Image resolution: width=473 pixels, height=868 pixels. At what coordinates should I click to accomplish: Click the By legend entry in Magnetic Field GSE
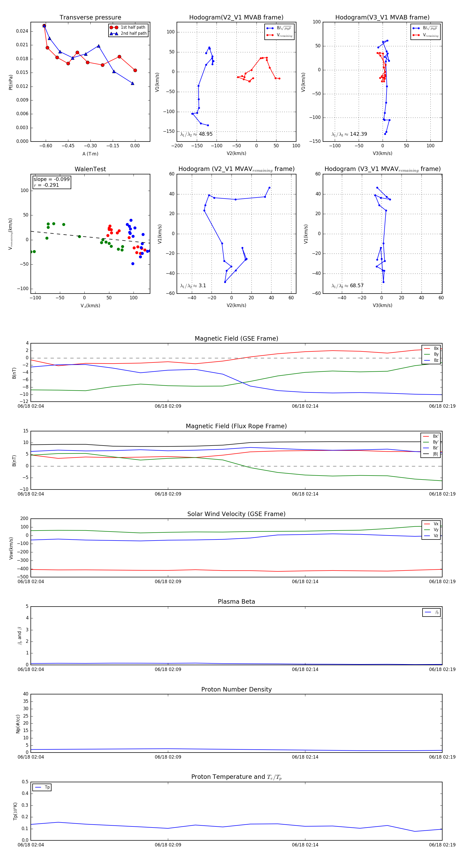pyautogui.click(x=431, y=354)
